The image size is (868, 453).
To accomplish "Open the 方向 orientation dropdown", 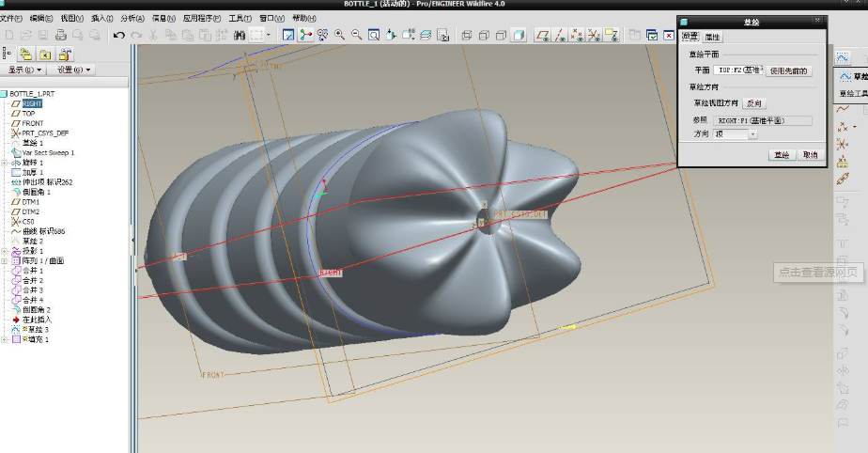I will click(752, 134).
